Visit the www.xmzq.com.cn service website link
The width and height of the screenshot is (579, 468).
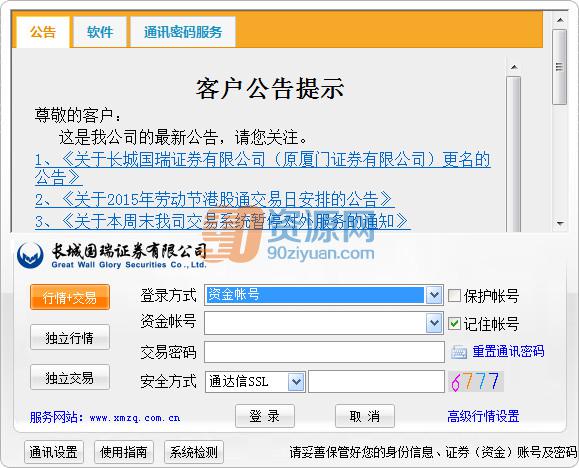pyautogui.click(x=134, y=418)
